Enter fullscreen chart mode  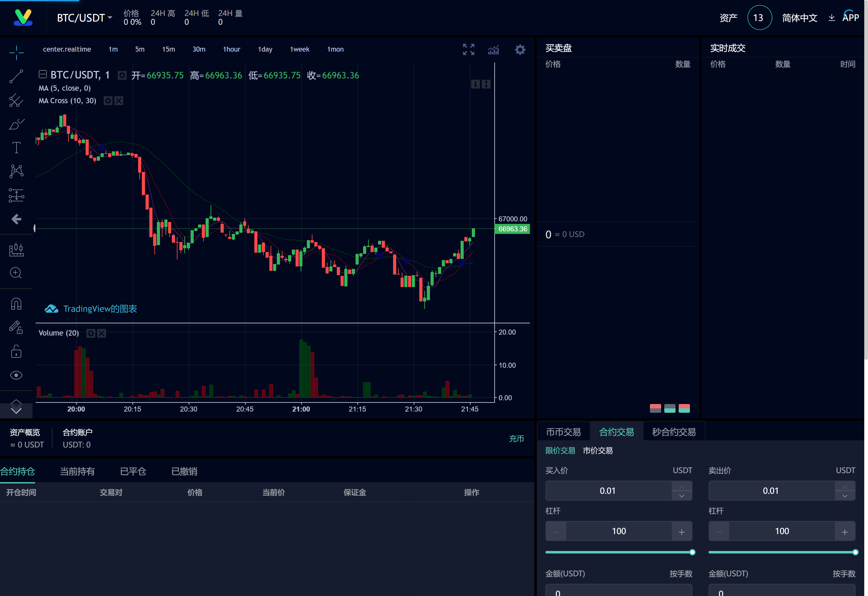468,49
